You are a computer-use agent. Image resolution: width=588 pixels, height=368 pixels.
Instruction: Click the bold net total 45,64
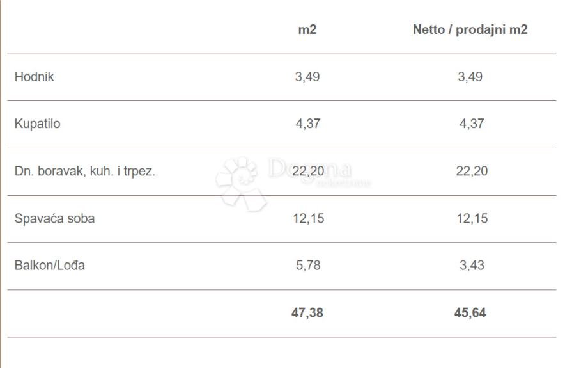[472, 314]
